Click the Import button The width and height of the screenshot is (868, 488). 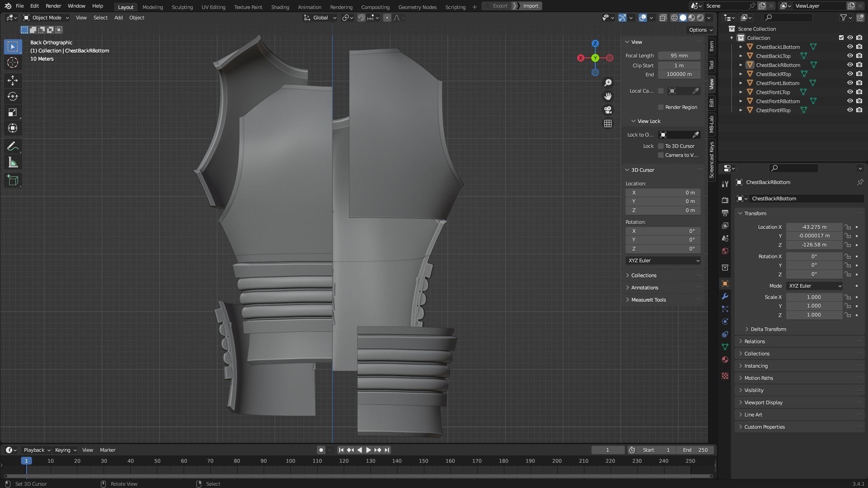(530, 6)
